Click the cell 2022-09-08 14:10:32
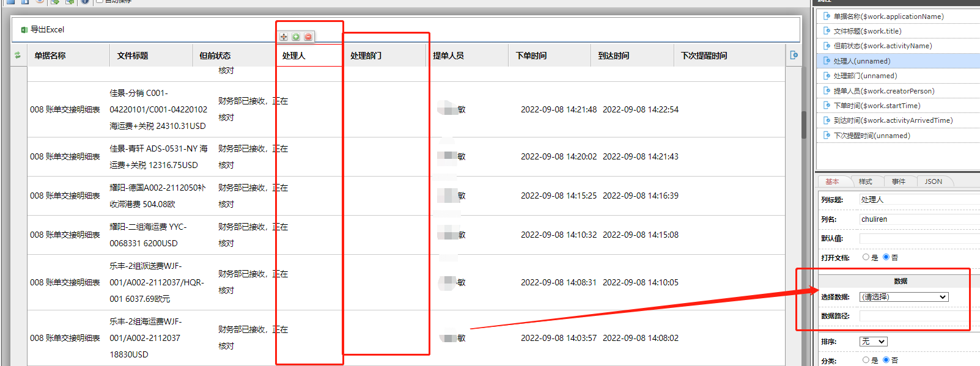The height and width of the screenshot is (366, 980). [559, 235]
